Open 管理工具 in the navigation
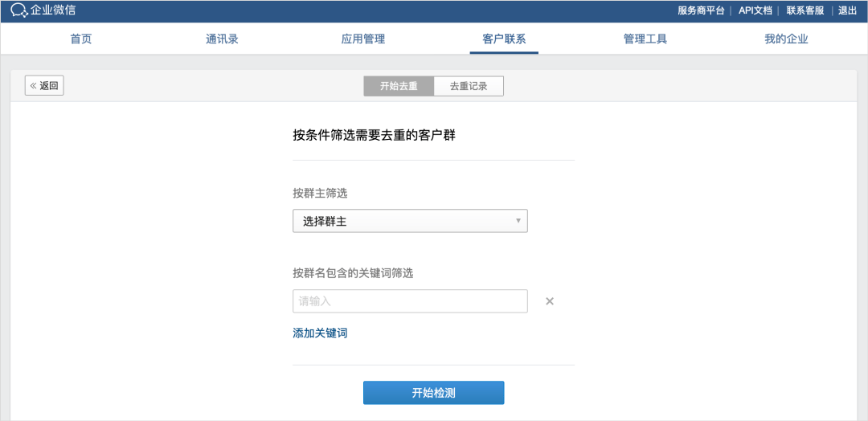868x421 pixels. [645, 39]
